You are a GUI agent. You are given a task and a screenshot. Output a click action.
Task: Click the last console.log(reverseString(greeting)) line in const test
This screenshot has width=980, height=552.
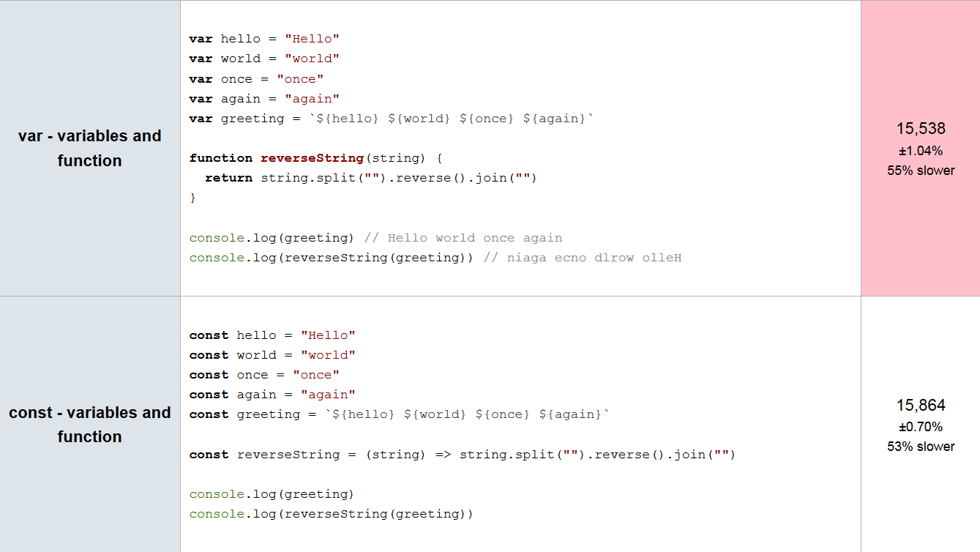click(x=332, y=514)
